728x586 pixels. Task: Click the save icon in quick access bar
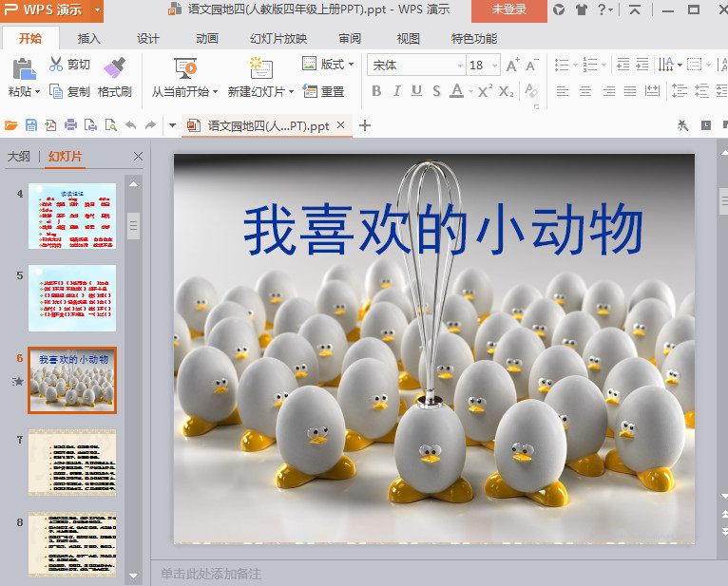click(x=31, y=125)
